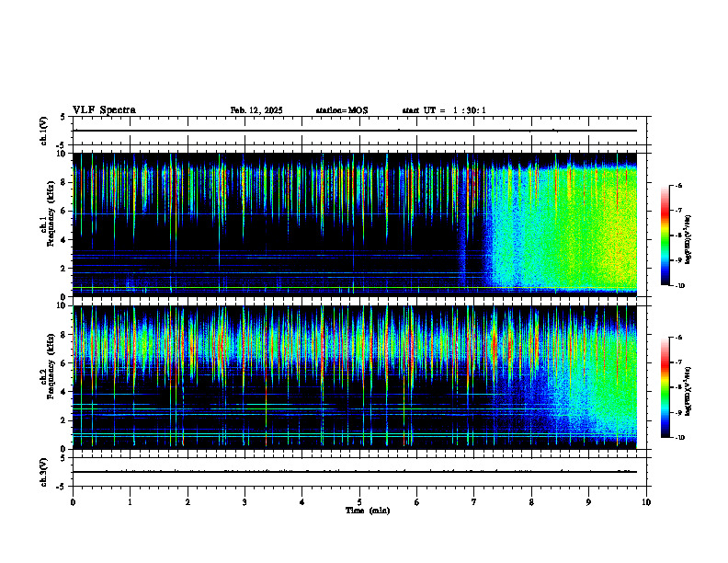Viewport: 728px width, 563px height.
Task: Click the ch.1 spectrogram panel
Action: (x=354, y=224)
